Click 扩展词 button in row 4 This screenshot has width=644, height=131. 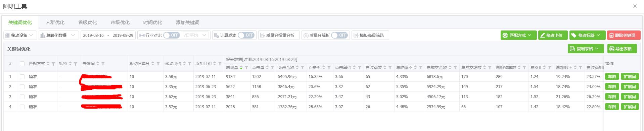(630, 107)
